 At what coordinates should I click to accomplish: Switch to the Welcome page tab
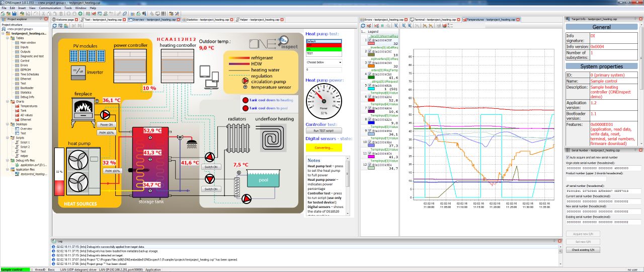65,20
